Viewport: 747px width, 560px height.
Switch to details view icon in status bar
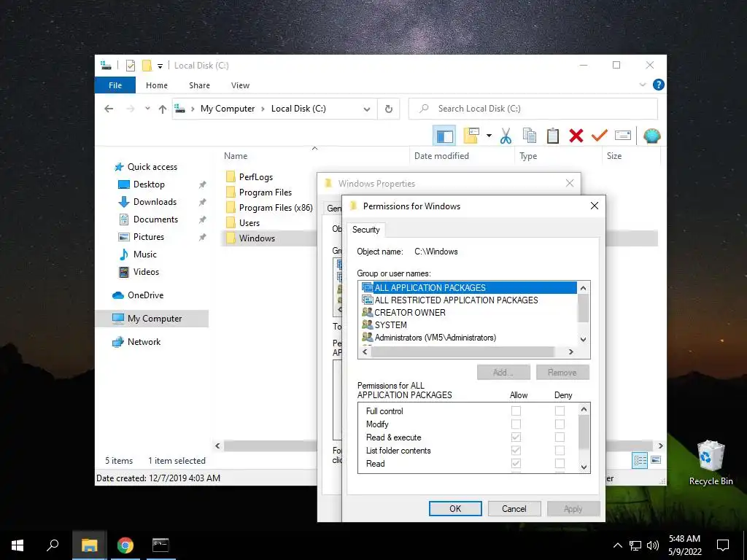pyautogui.click(x=640, y=460)
